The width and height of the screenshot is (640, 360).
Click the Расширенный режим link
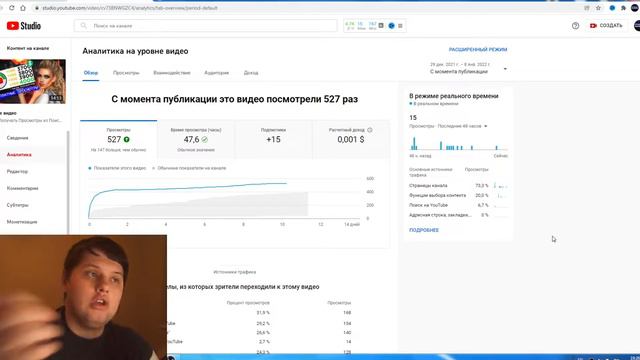click(x=478, y=49)
